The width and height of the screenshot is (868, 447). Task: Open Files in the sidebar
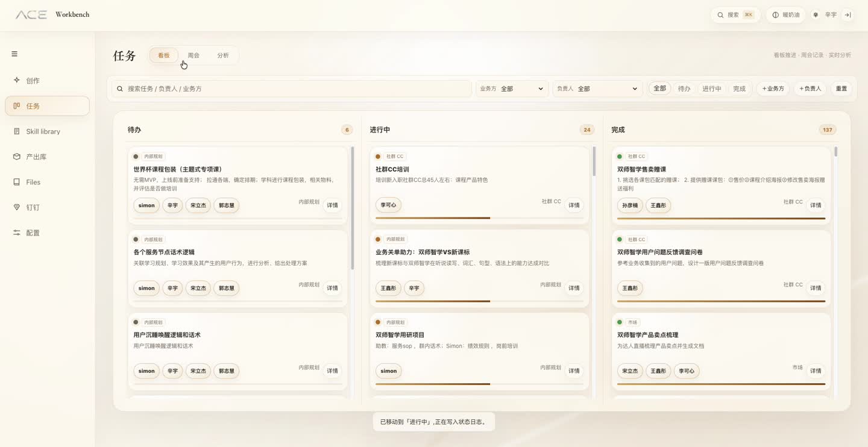[x=47, y=182]
